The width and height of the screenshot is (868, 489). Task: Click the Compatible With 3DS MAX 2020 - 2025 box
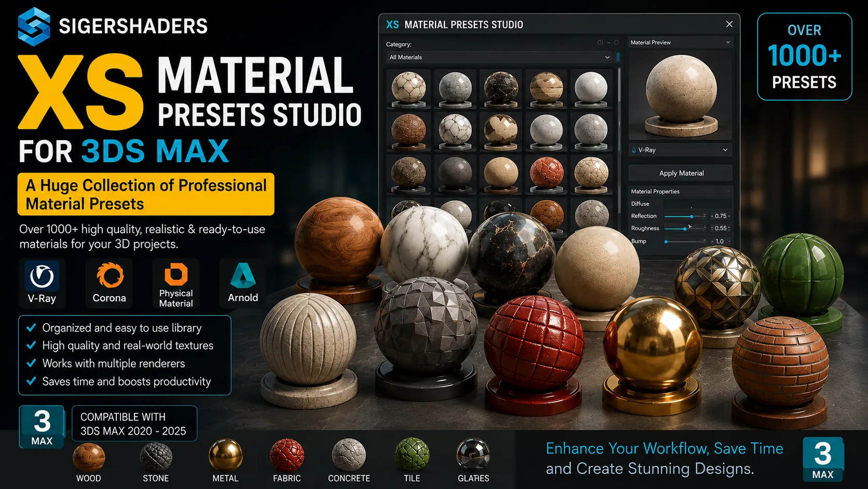[x=134, y=424]
